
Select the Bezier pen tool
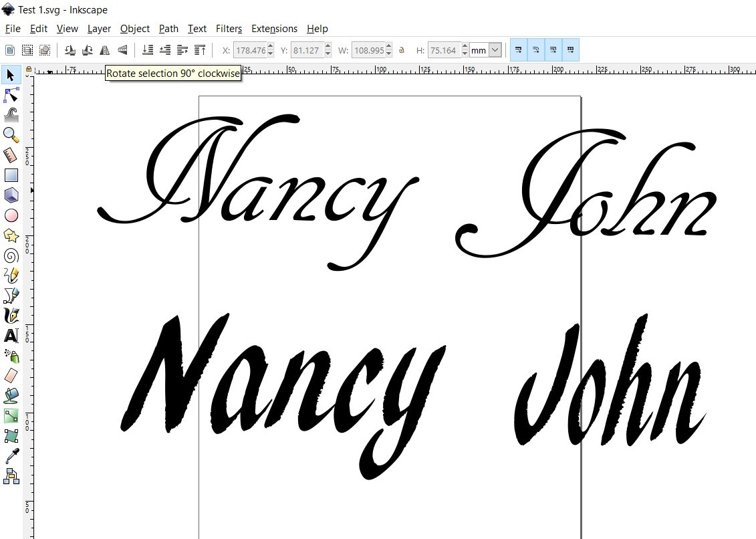point(11,296)
